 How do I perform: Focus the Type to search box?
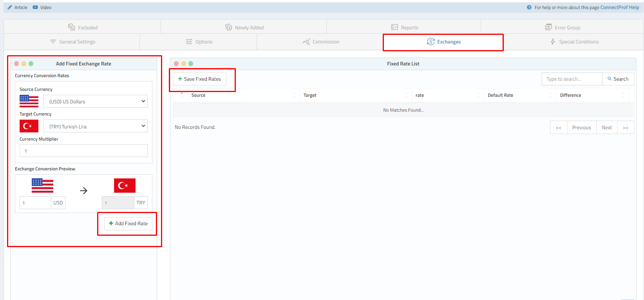pos(572,79)
